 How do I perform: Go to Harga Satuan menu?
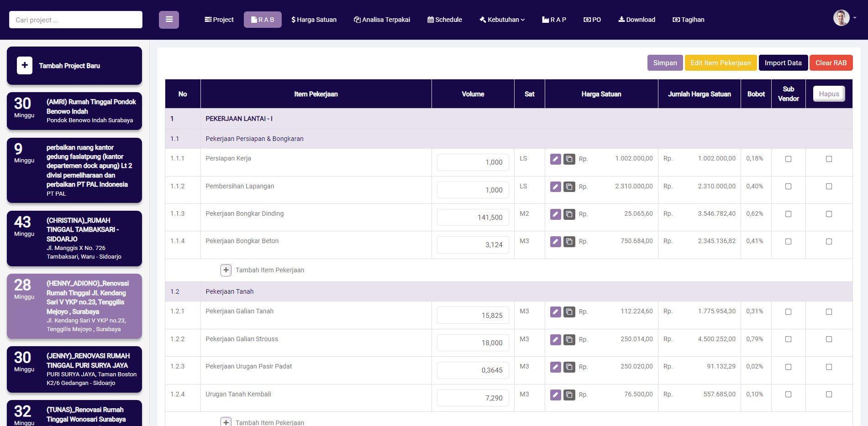pos(314,20)
